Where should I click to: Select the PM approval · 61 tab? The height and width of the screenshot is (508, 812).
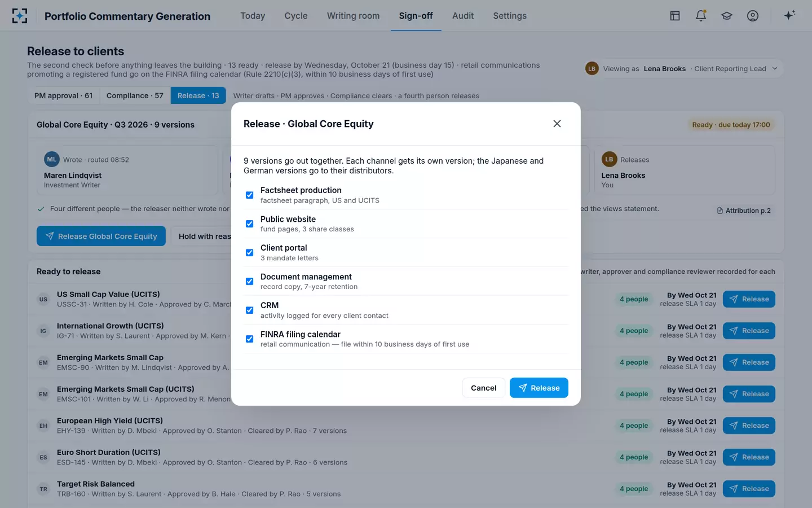tap(63, 95)
